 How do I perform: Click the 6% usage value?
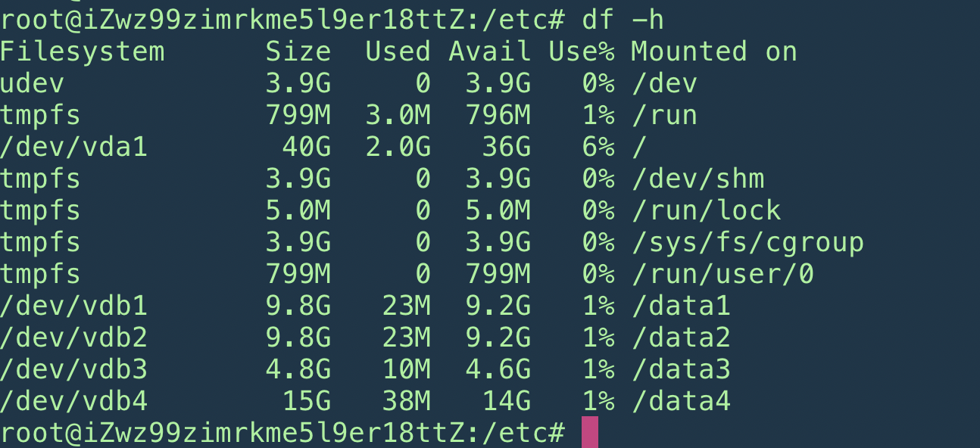pyautogui.click(x=598, y=147)
